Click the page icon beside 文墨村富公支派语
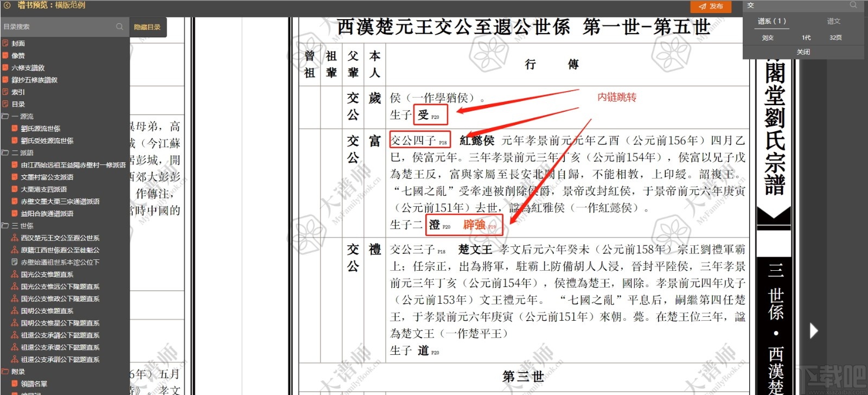Viewport: 868px width, 395px height. (x=15, y=177)
